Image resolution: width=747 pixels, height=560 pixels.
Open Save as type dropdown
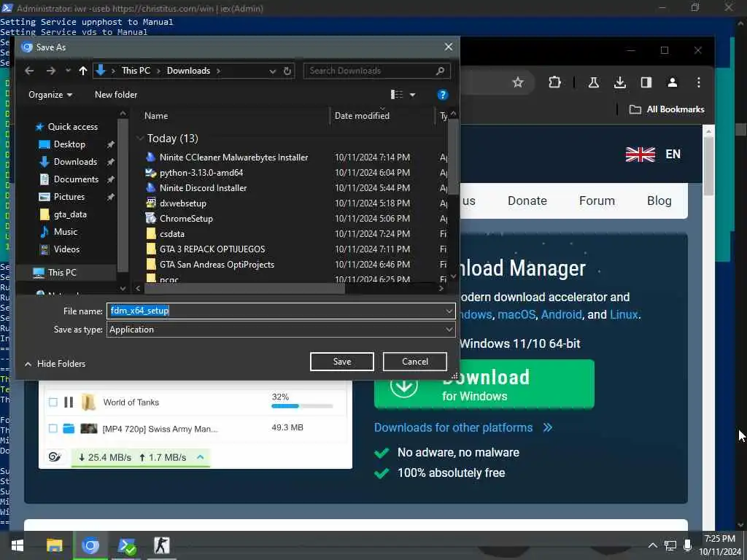coord(449,330)
